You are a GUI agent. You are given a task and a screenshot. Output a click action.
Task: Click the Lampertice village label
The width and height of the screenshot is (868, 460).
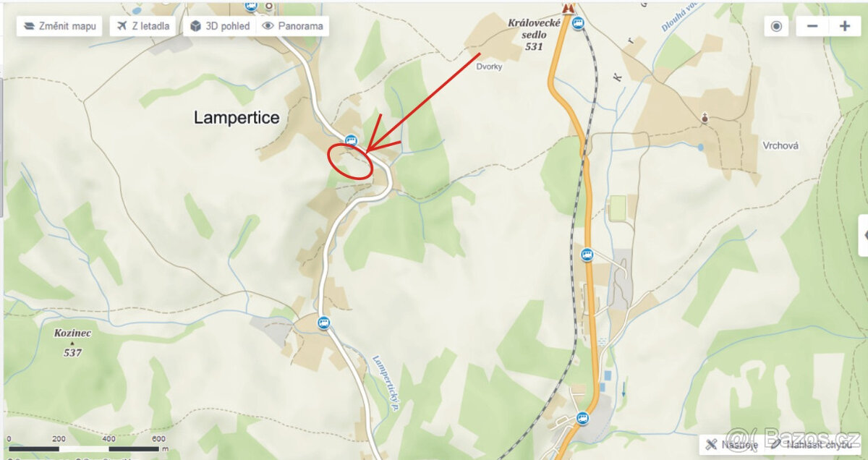[237, 118]
